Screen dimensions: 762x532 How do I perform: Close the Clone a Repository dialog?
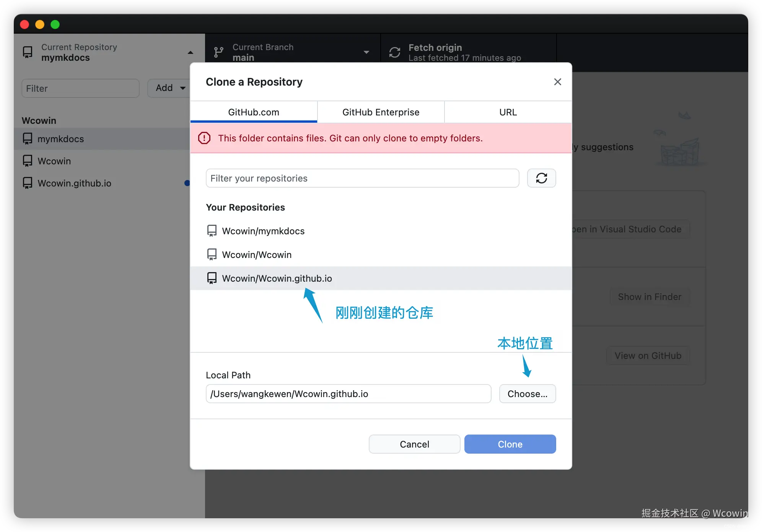pos(557,82)
